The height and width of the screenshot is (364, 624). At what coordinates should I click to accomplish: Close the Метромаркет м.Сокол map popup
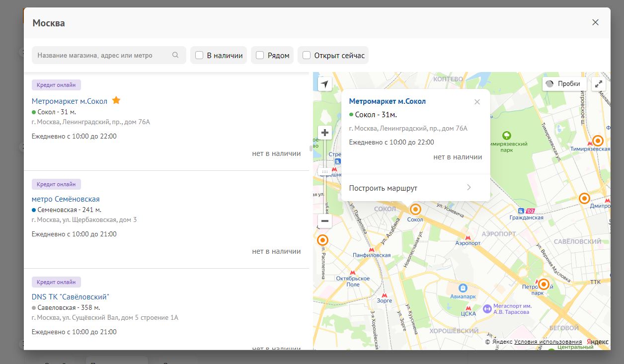tap(477, 102)
